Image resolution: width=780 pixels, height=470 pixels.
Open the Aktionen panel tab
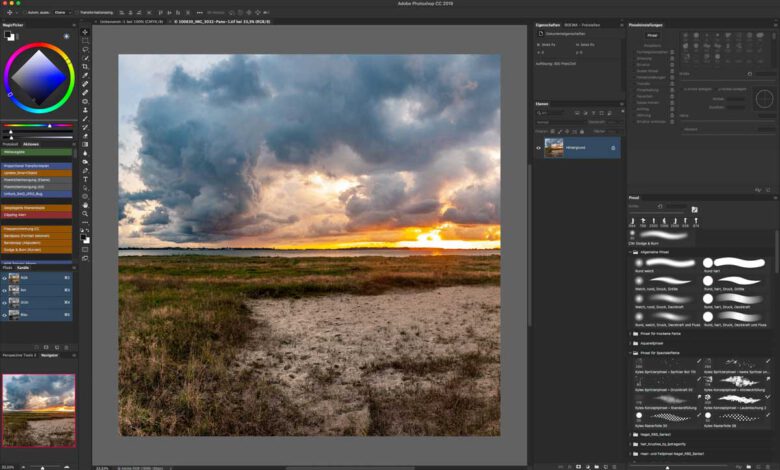pyautogui.click(x=31, y=144)
